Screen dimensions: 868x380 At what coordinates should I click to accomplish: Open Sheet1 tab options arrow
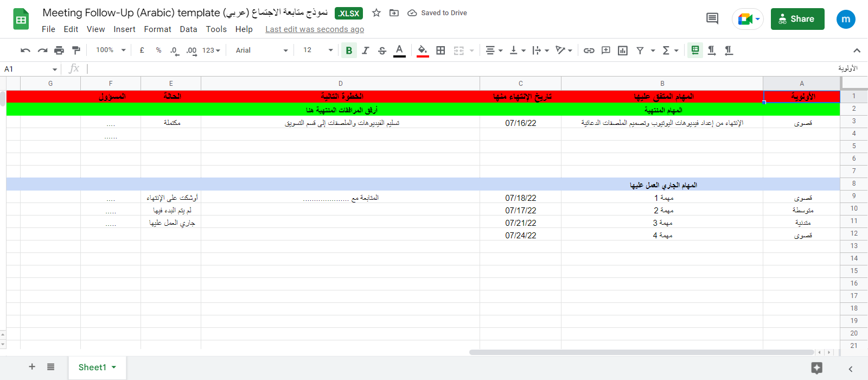(114, 368)
